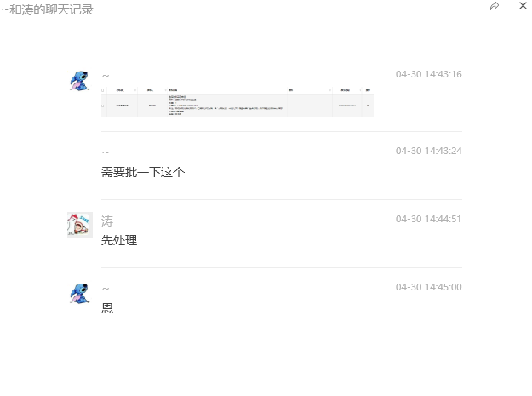
Task: Click the row checkbox inside the table image
Action: 103,106
